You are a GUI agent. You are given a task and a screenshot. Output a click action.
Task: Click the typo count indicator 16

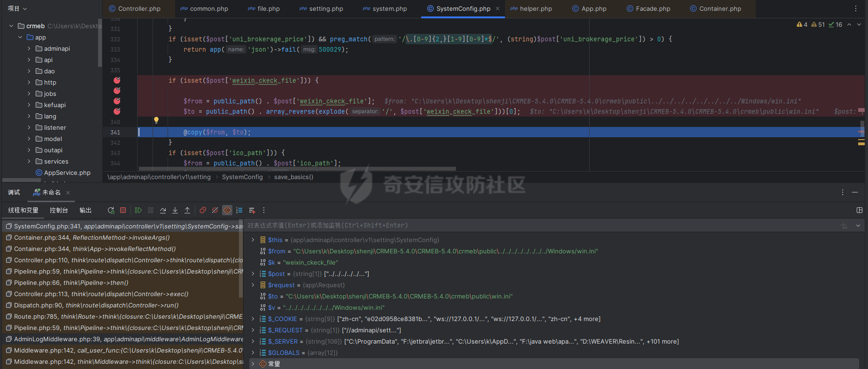click(x=835, y=24)
